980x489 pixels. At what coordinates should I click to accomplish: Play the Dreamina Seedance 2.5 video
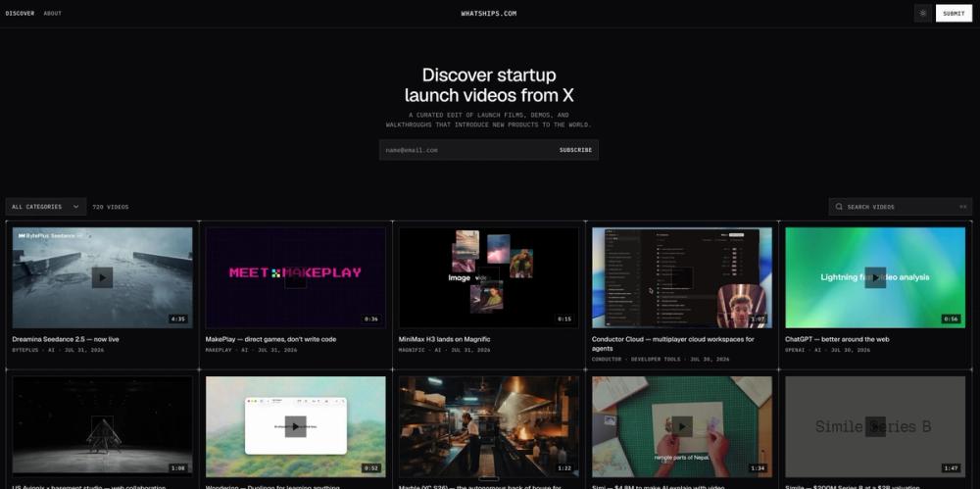click(103, 277)
